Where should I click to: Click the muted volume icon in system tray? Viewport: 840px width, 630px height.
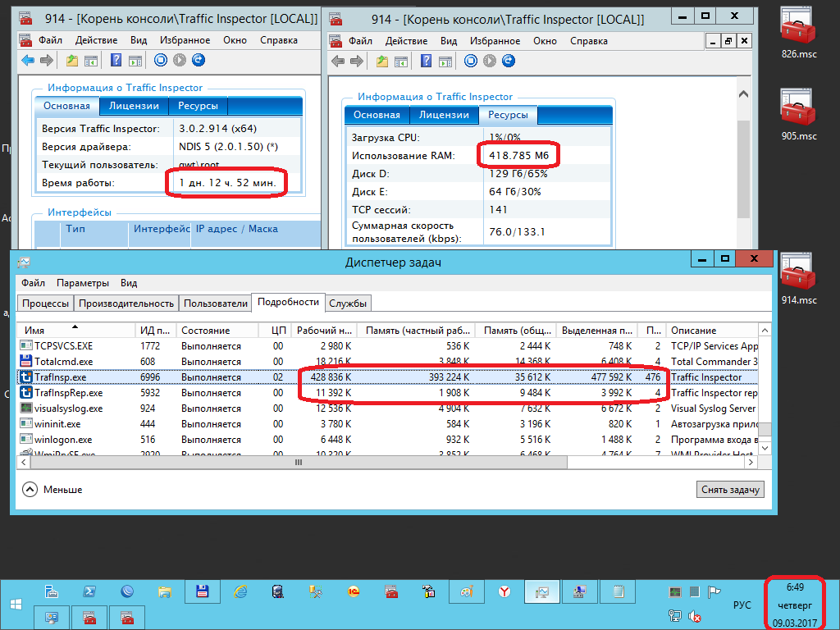tap(694, 617)
